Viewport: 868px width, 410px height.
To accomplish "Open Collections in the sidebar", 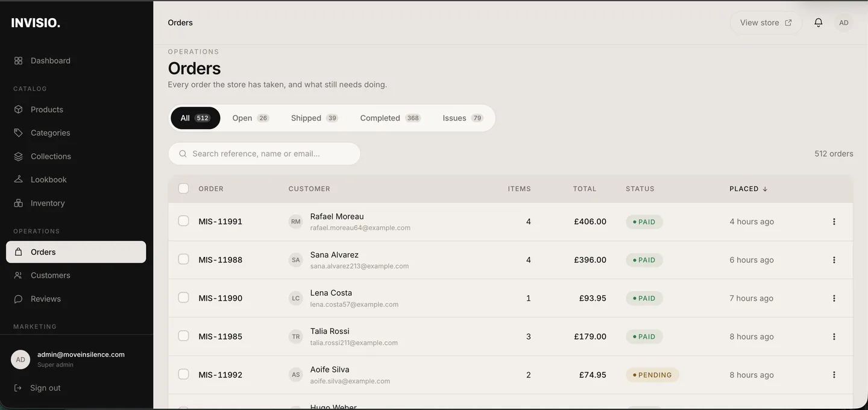I will coord(76,156).
